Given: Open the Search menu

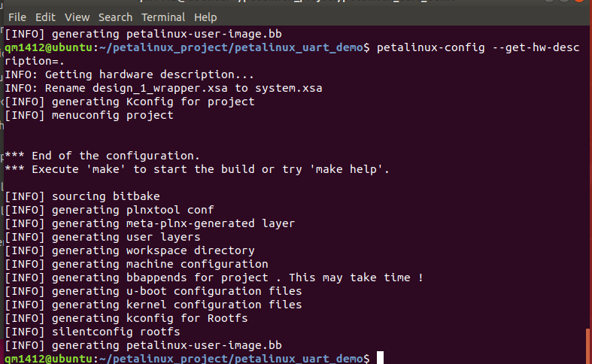Looking at the screenshot, I should (x=116, y=17).
